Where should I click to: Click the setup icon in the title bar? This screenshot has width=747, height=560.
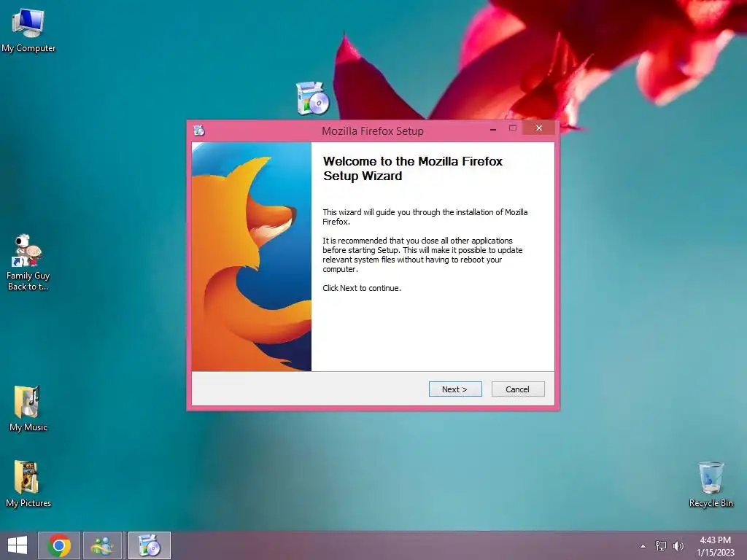tap(199, 131)
